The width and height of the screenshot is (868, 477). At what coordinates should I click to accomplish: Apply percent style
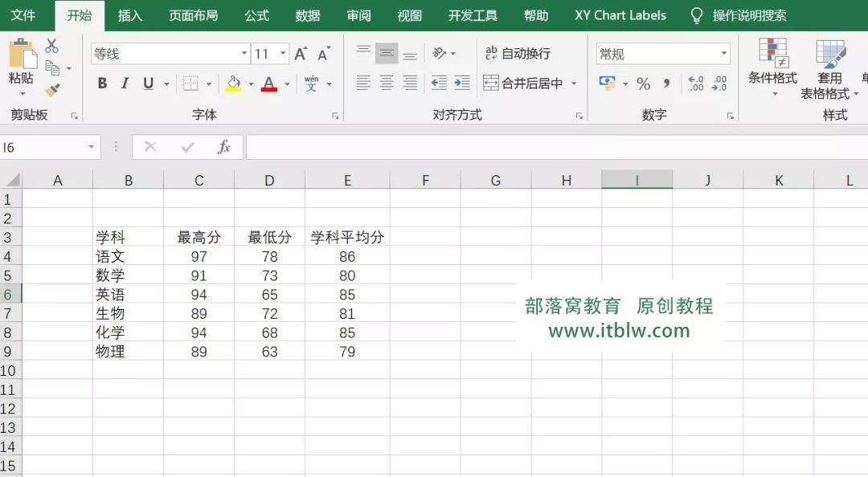(643, 84)
